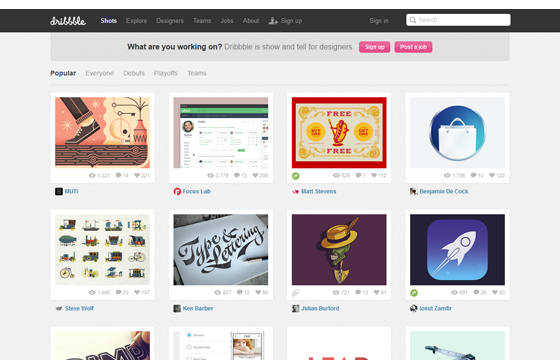This screenshot has width=560, height=360.
Task: Like the Focus Lab shot heart icon
Action: point(255,175)
